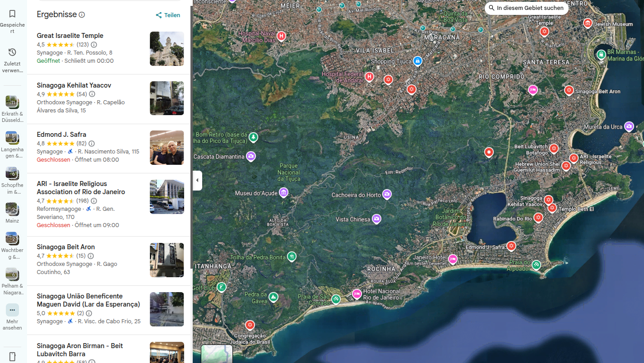
Task: Select Congregação Judaica do Brasil map pin
Action: (x=250, y=325)
